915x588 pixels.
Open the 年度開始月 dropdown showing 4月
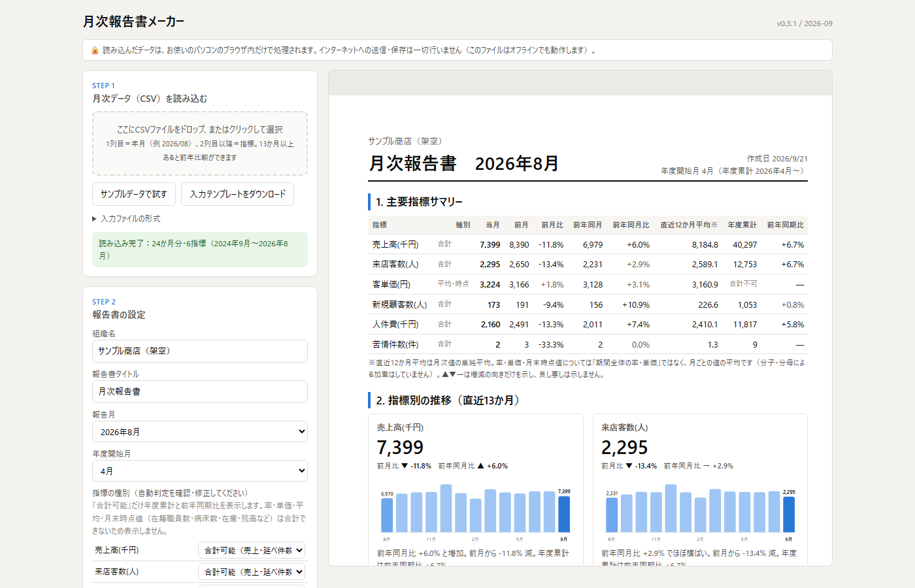200,471
